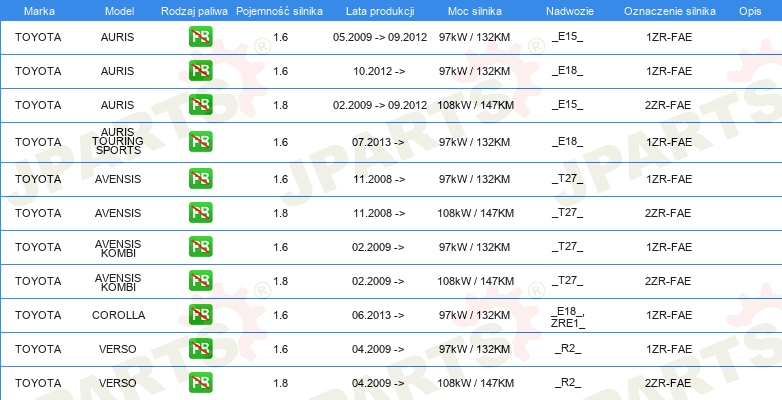Click the _R2_ body code in Verso 1.6 row
782x400 pixels.
pyautogui.click(x=568, y=349)
